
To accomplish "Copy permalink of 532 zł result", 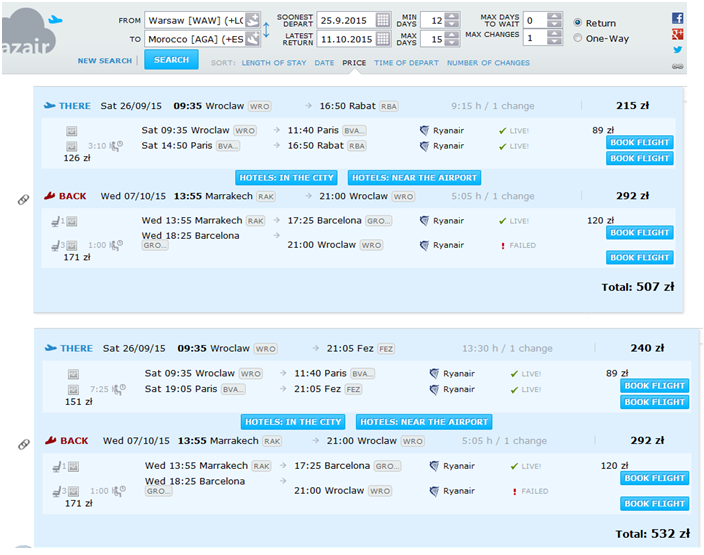I will [x=23, y=444].
